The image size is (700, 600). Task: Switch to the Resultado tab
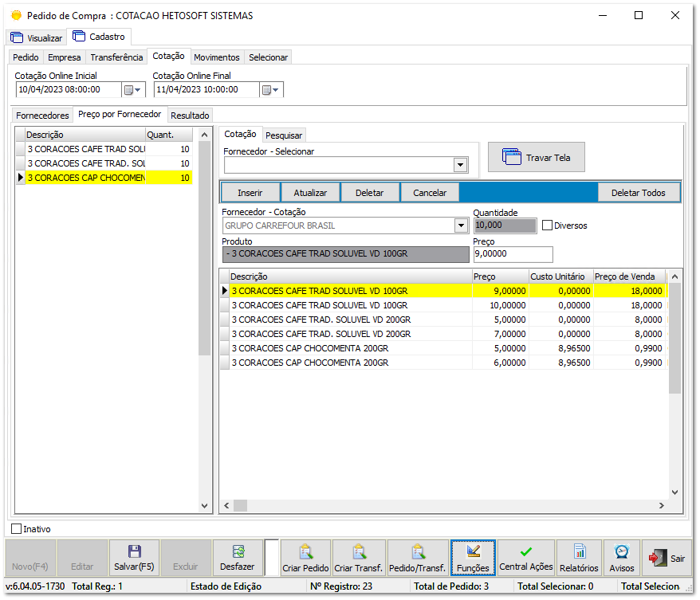click(x=190, y=116)
